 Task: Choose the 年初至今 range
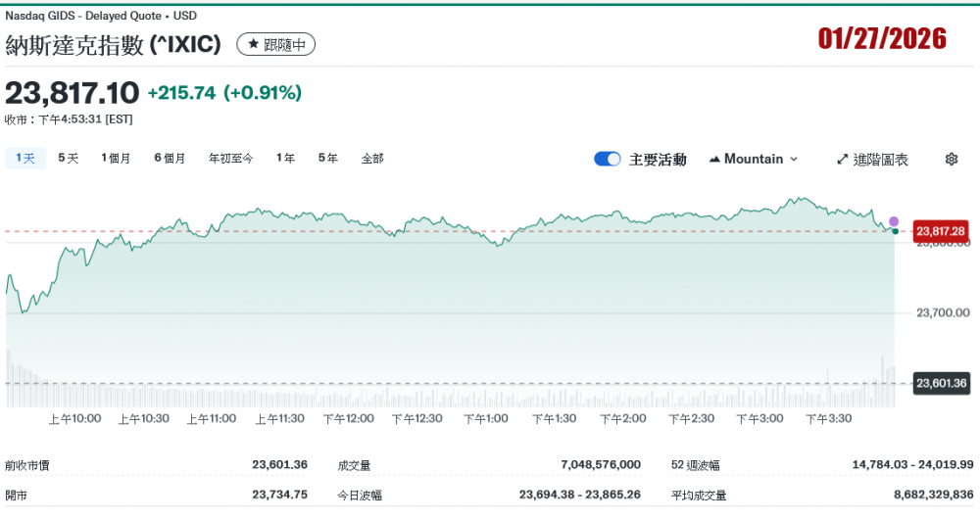(x=230, y=158)
